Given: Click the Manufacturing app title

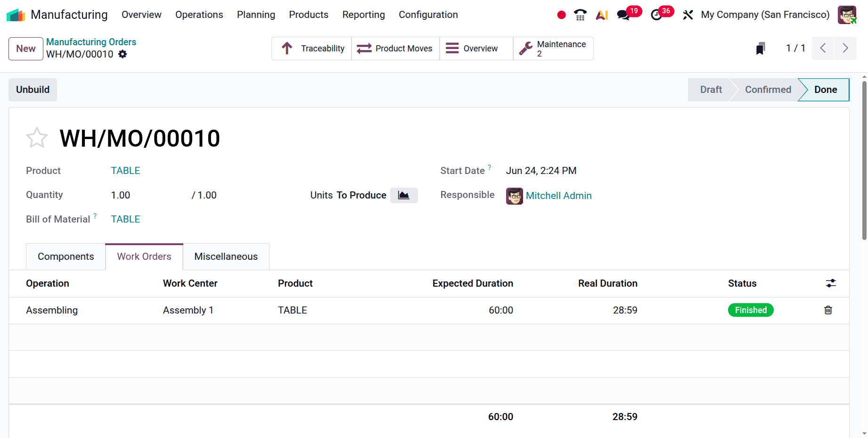Looking at the screenshot, I should [69, 15].
